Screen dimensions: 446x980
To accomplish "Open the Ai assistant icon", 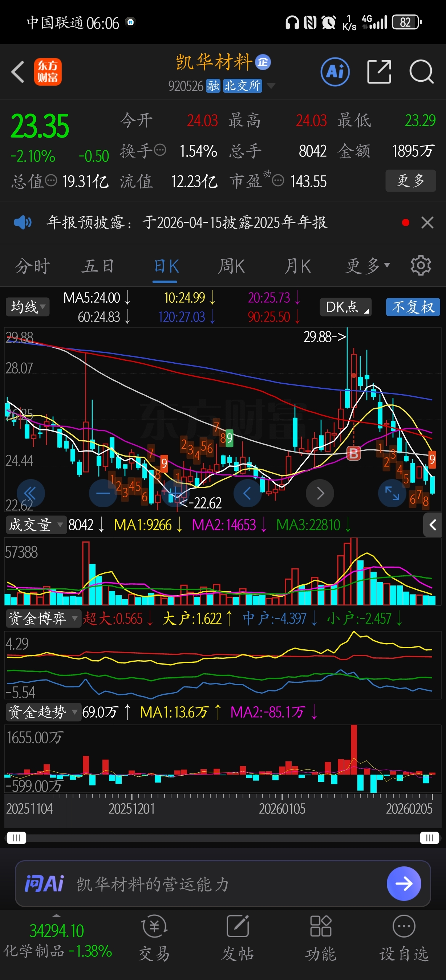I will (335, 72).
